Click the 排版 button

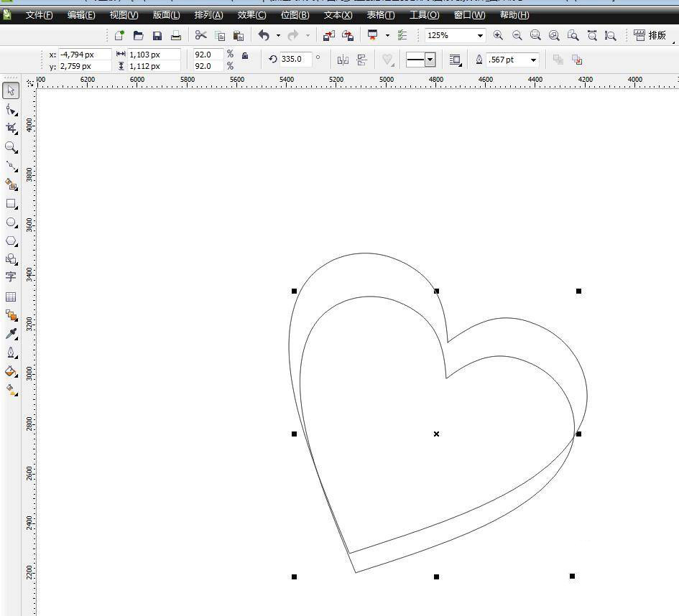[x=650, y=35]
